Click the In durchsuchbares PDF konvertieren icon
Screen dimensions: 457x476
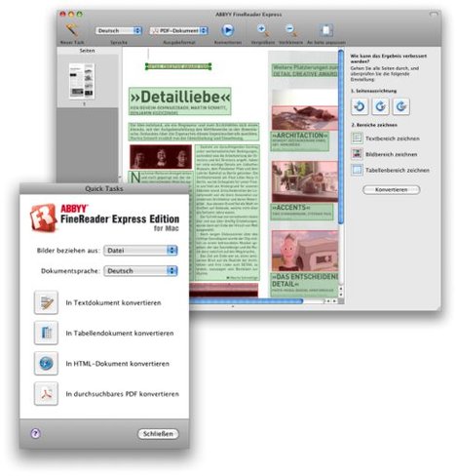tap(46, 393)
